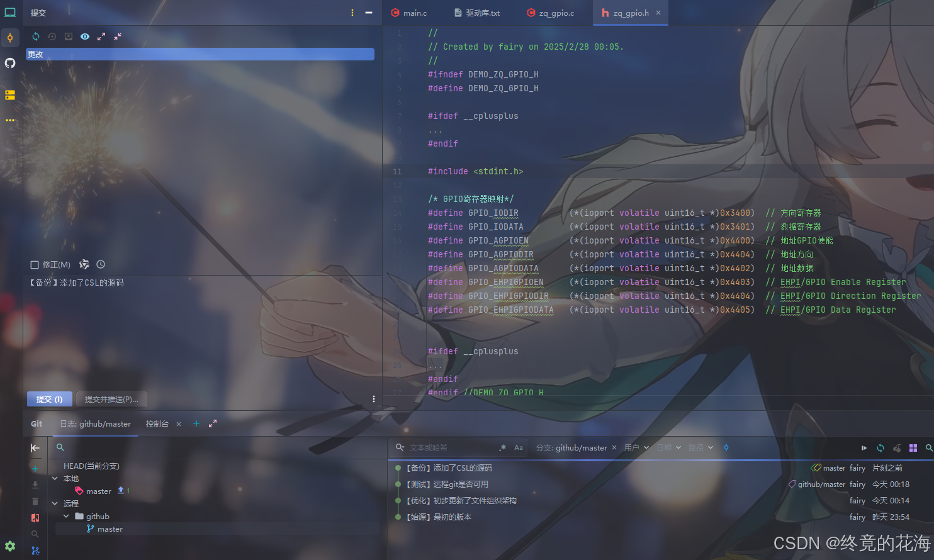This screenshot has height=560, width=934.
Task: Select the 更改 changes row
Action: pyautogui.click(x=200, y=54)
